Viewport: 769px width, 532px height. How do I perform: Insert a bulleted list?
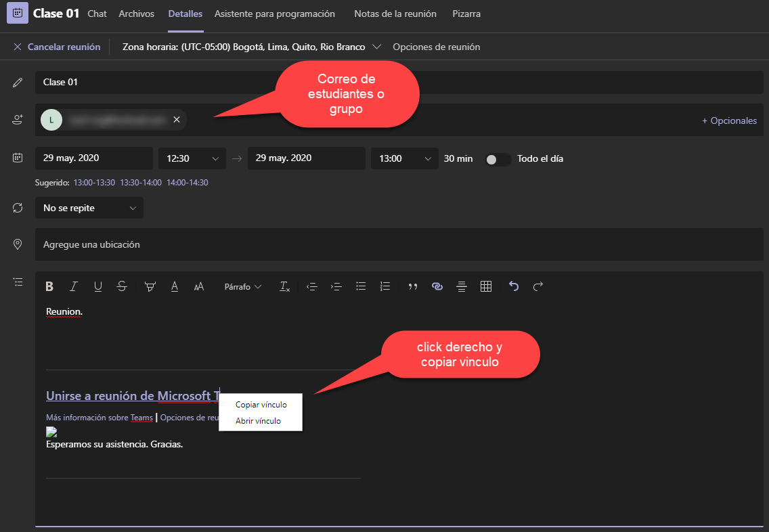point(361,286)
